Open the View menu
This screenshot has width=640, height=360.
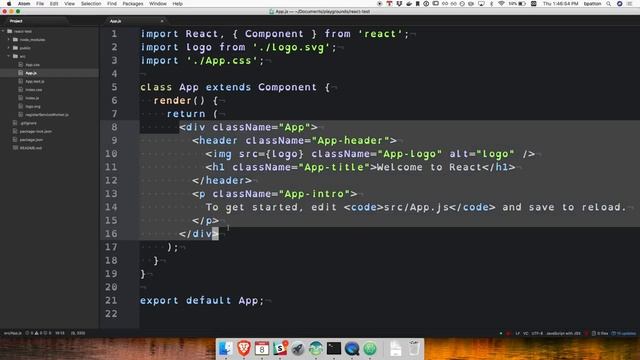[x=69, y=4]
